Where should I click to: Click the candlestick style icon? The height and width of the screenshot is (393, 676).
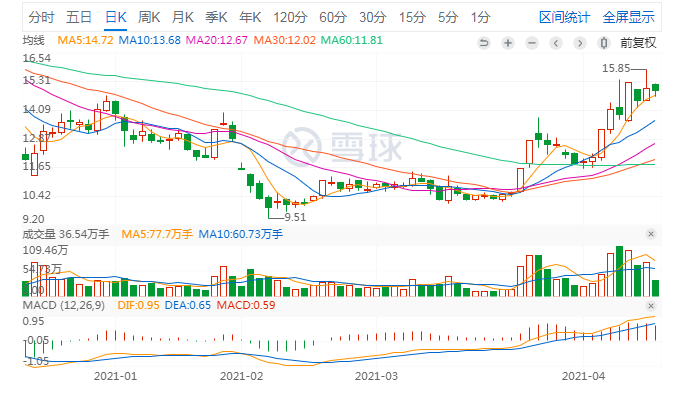(604, 43)
